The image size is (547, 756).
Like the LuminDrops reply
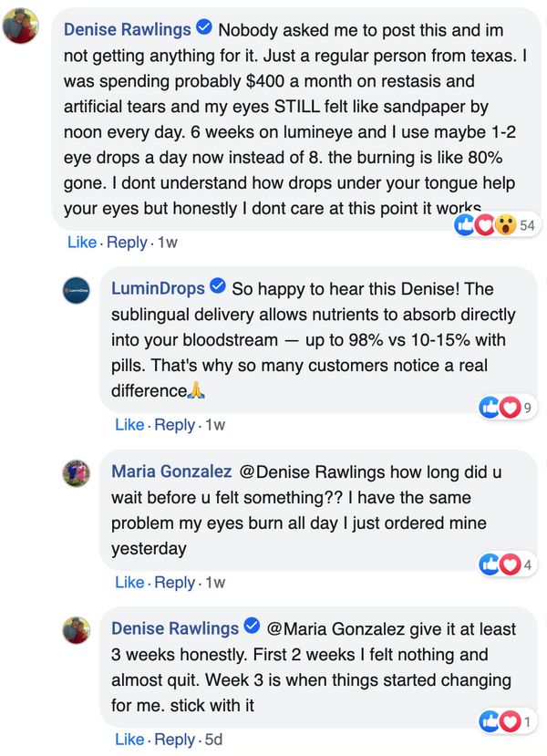[x=129, y=425]
